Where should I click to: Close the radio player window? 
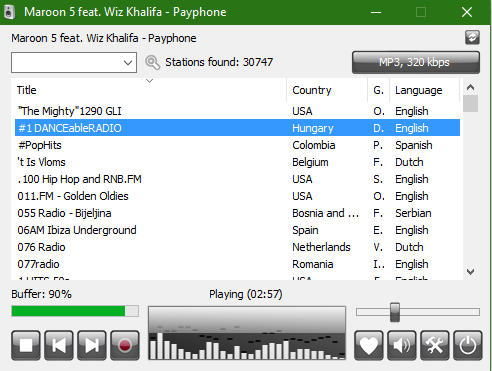[467, 12]
